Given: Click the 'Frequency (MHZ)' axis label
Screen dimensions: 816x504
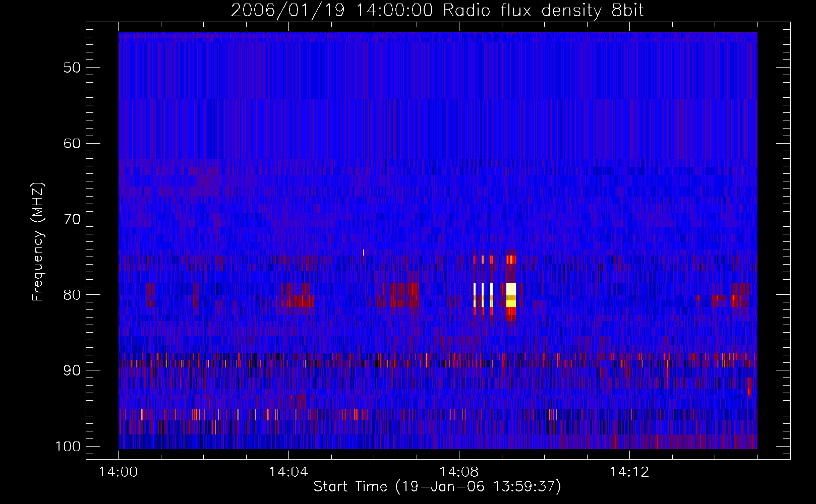Looking at the screenshot, I should [x=38, y=242].
